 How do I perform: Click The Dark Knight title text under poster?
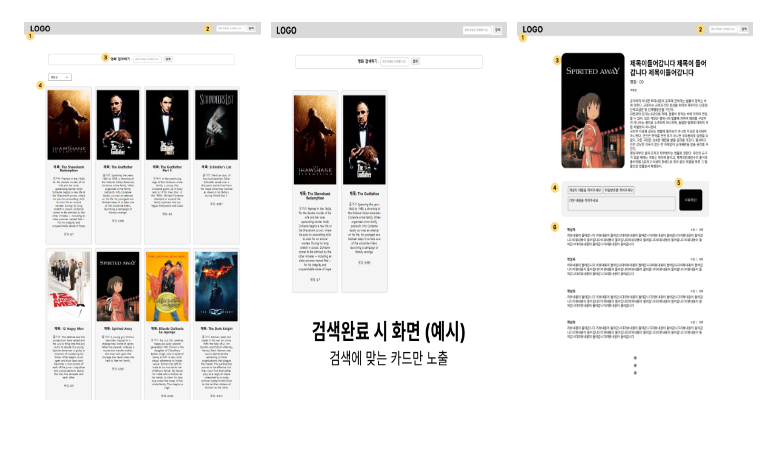216,329
